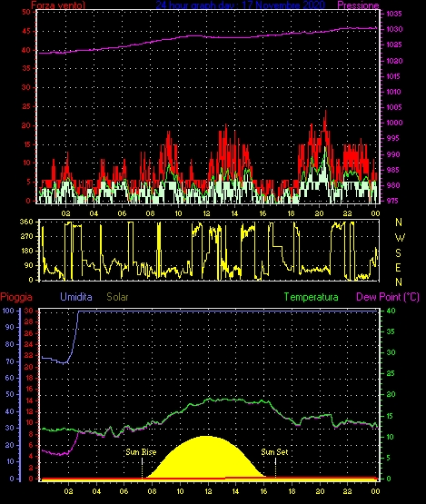The height and width of the screenshot is (504, 426).
Task: Click the 1030 pressure scale value
Action: pos(393,29)
